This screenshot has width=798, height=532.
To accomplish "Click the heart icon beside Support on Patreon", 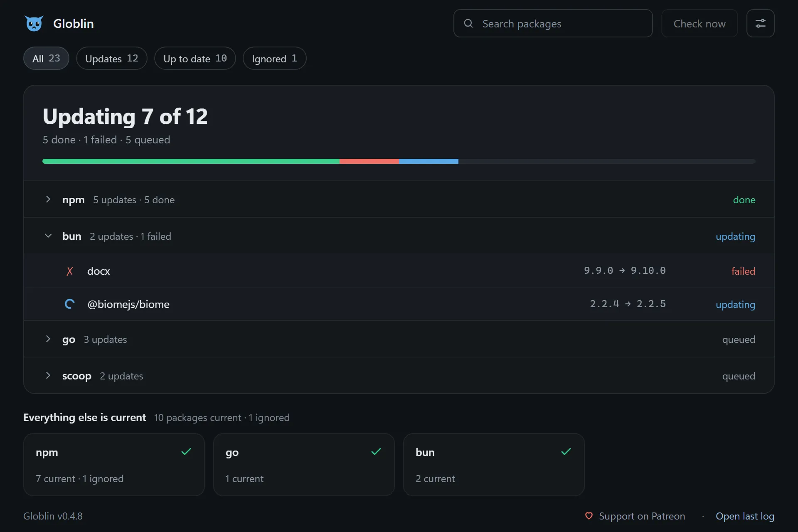I will click(x=589, y=516).
